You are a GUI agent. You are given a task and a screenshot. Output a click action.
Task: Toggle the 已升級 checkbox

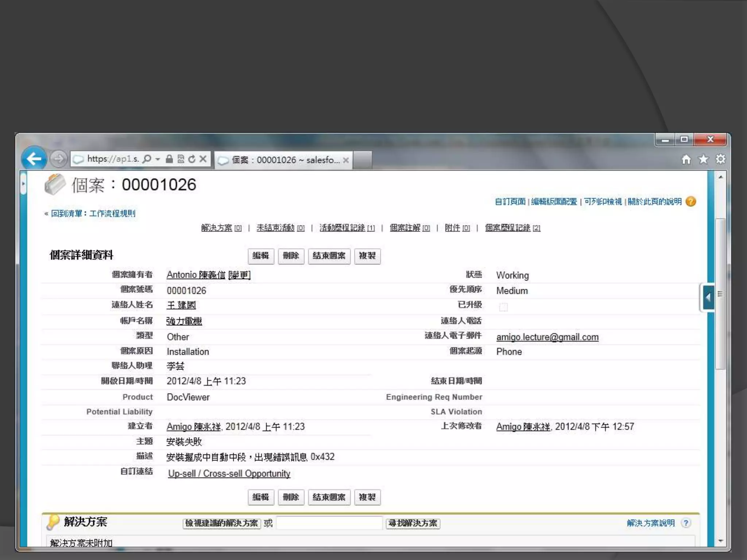(503, 307)
